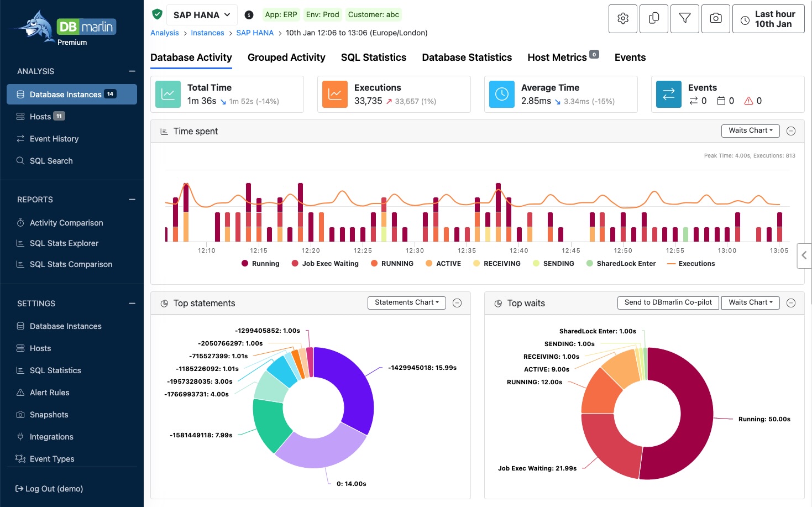Viewport: 812px width, 507px height.
Task: Click the calendar events count icon
Action: pyautogui.click(x=721, y=101)
